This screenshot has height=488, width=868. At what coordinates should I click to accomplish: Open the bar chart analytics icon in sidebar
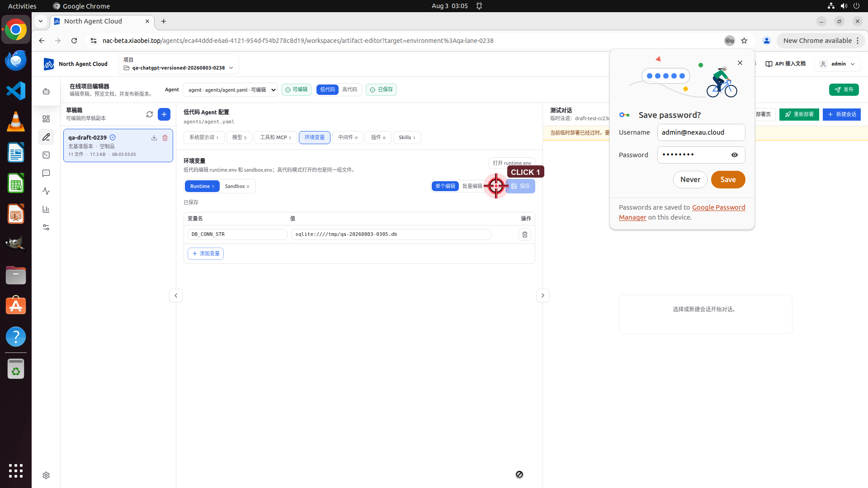tap(46, 209)
